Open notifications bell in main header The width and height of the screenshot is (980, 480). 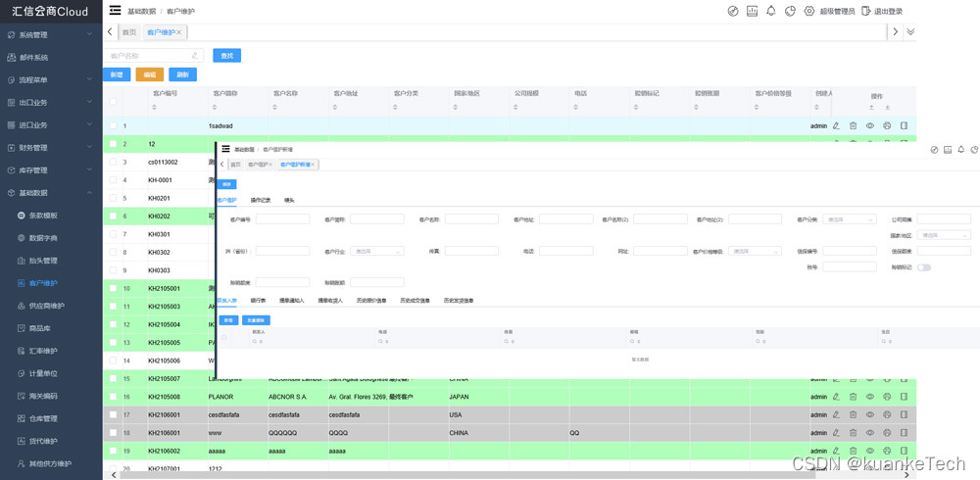coord(771,11)
